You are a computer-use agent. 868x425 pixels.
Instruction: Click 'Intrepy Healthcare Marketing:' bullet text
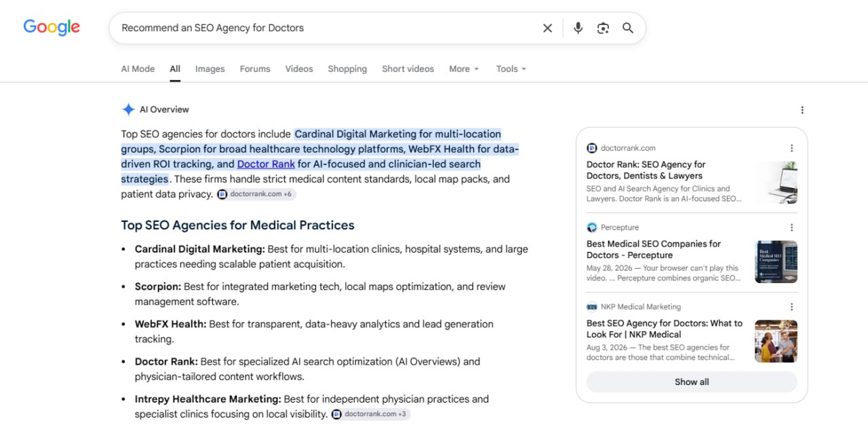pos(208,399)
